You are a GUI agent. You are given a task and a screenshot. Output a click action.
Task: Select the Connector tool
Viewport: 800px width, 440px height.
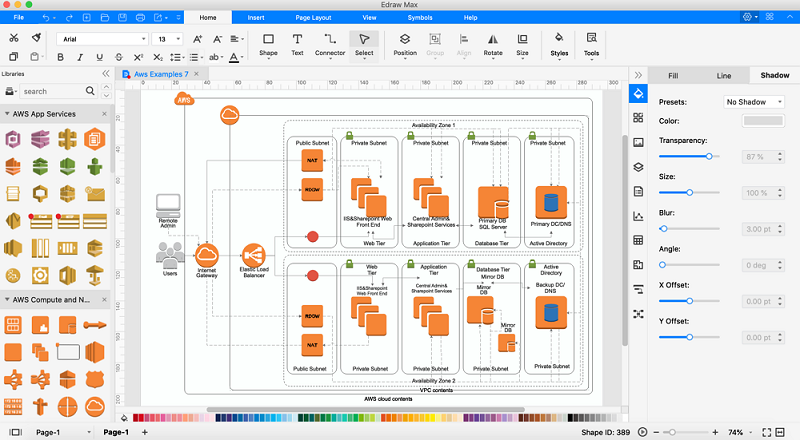tap(330, 44)
